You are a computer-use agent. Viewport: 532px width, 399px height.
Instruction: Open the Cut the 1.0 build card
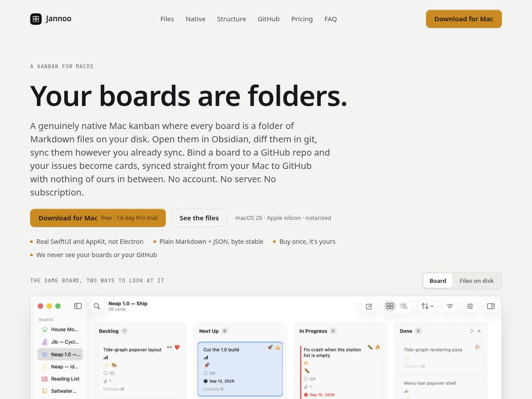point(240,369)
